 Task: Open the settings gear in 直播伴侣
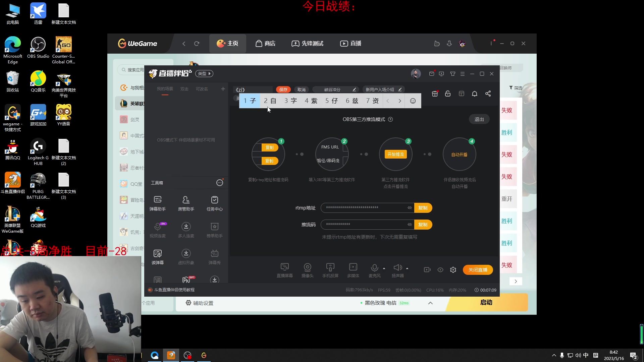[x=453, y=270]
